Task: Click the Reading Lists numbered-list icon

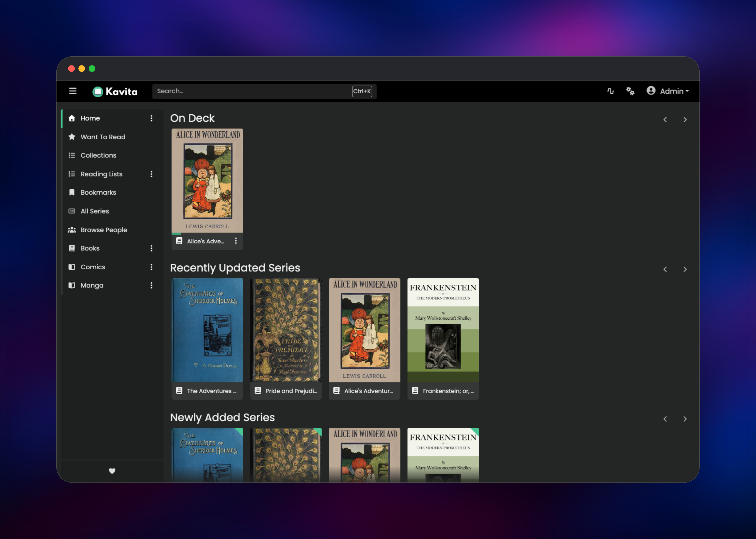Action: (72, 174)
